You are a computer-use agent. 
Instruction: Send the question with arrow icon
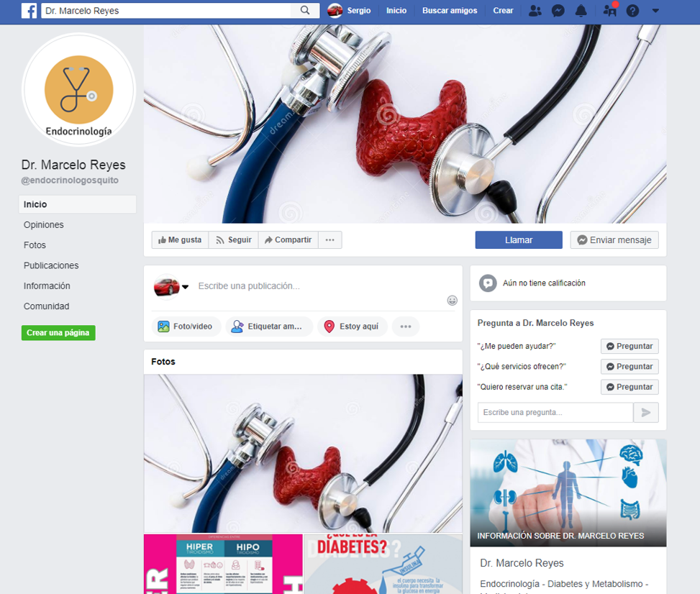tap(646, 412)
